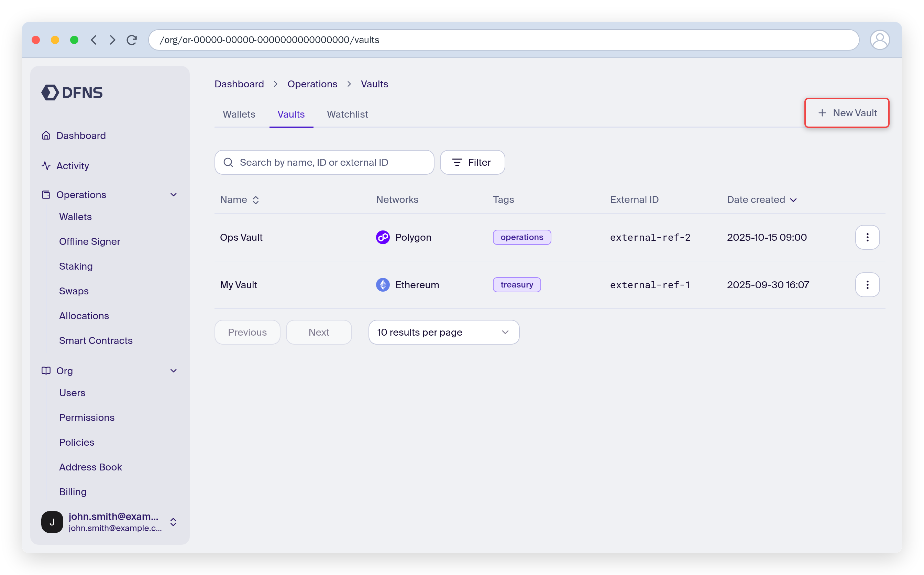Click the Operations breadcrumb link

tap(312, 84)
